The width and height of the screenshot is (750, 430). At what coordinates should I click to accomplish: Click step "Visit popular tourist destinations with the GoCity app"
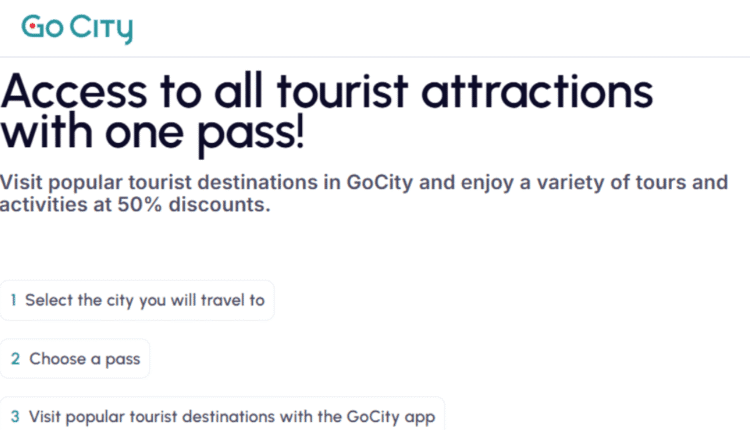pyautogui.click(x=223, y=417)
